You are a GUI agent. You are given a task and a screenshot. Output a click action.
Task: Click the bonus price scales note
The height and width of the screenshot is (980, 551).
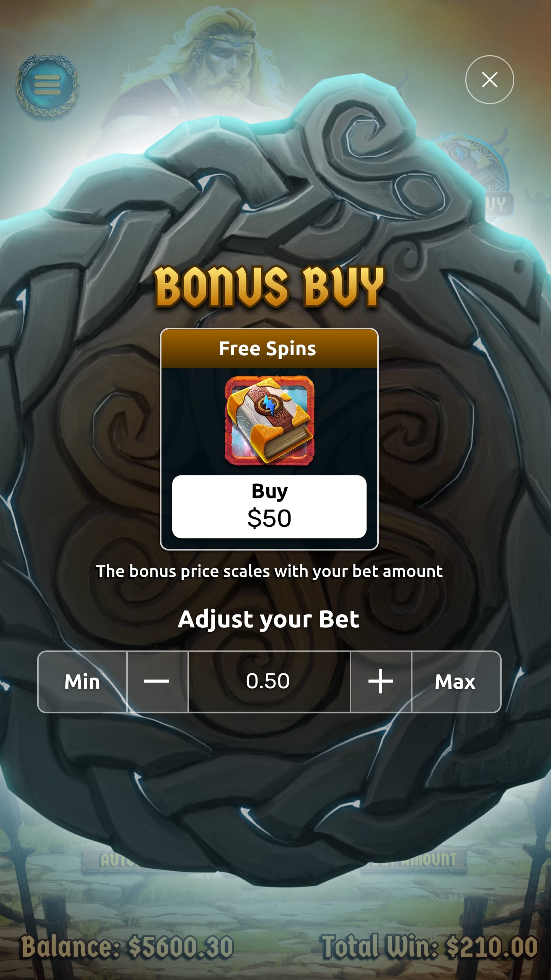pyautogui.click(x=269, y=571)
